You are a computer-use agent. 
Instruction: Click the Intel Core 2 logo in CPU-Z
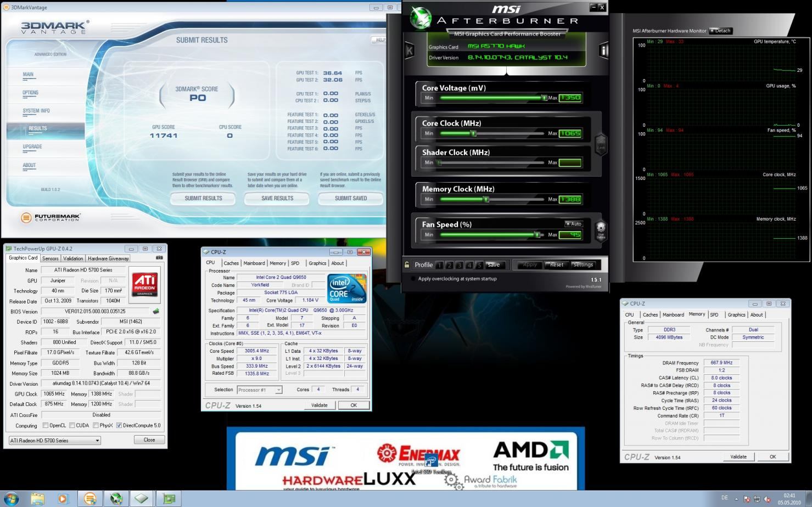coord(346,288)
